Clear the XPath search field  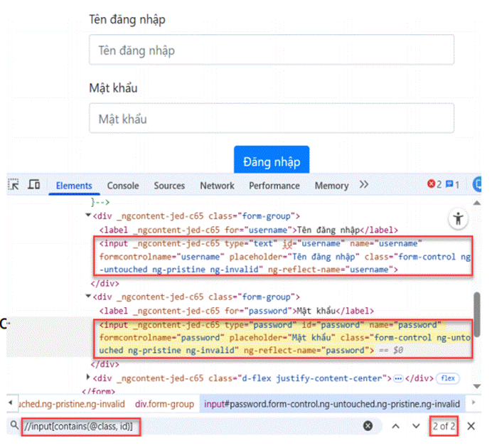(x=368, y=425)
